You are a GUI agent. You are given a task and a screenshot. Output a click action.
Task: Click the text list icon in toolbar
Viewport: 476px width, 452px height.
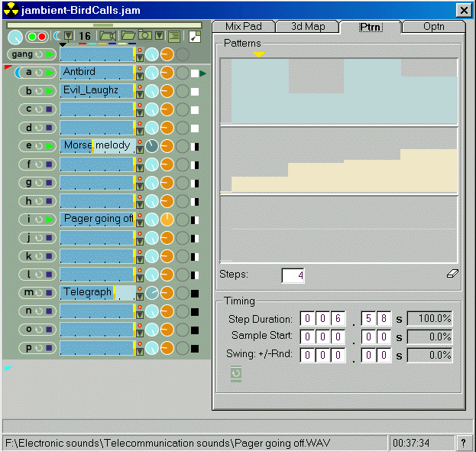[175, 36]
